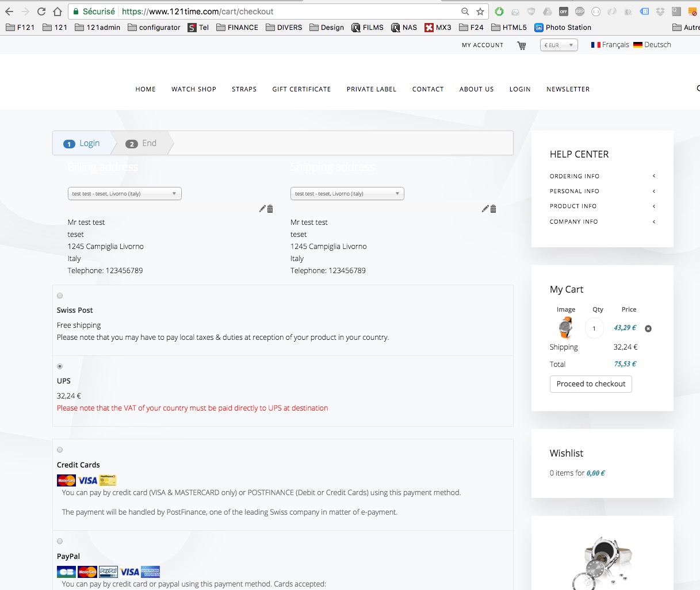The image size is (700, 590).
Task: Open the shopping cart icon in header
Action: coord(522,45)
